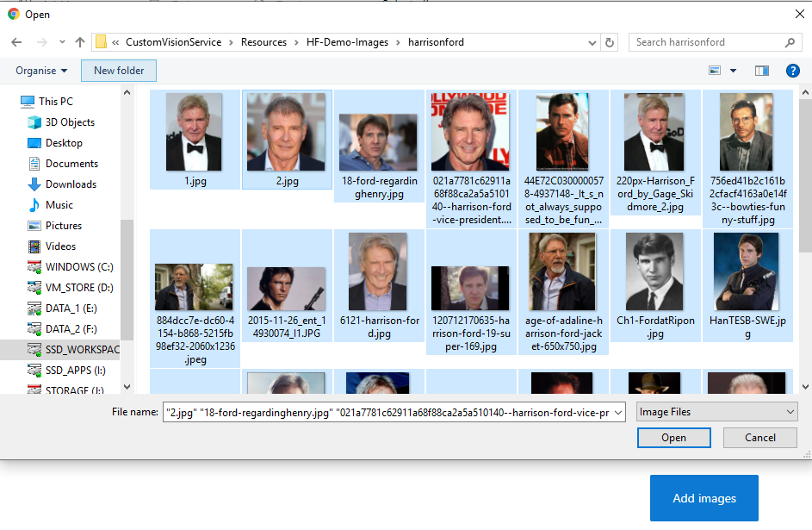Image resolution: width=812 pixels, height=530 pixels.
Task: Toggle the preview pane icon
Action: 761,71
